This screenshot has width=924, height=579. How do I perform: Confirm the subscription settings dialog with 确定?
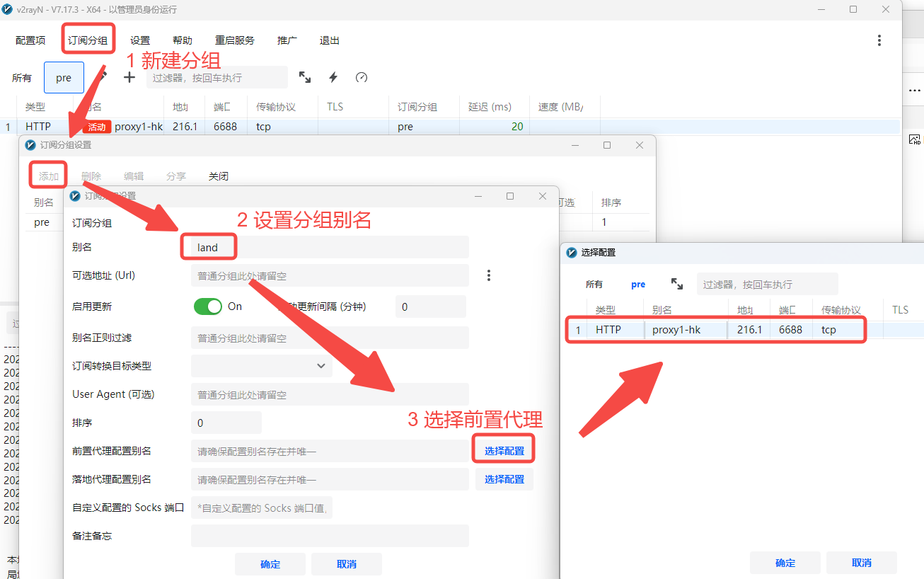click(270, 564)
